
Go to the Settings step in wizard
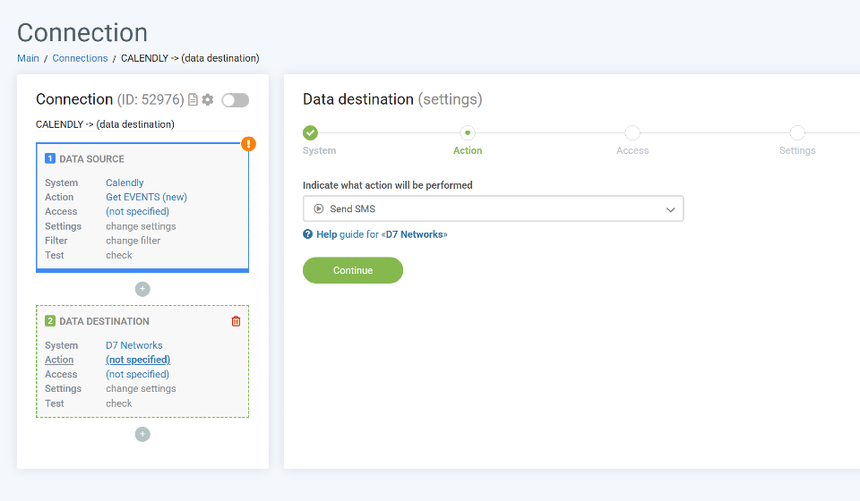[797, 133]
